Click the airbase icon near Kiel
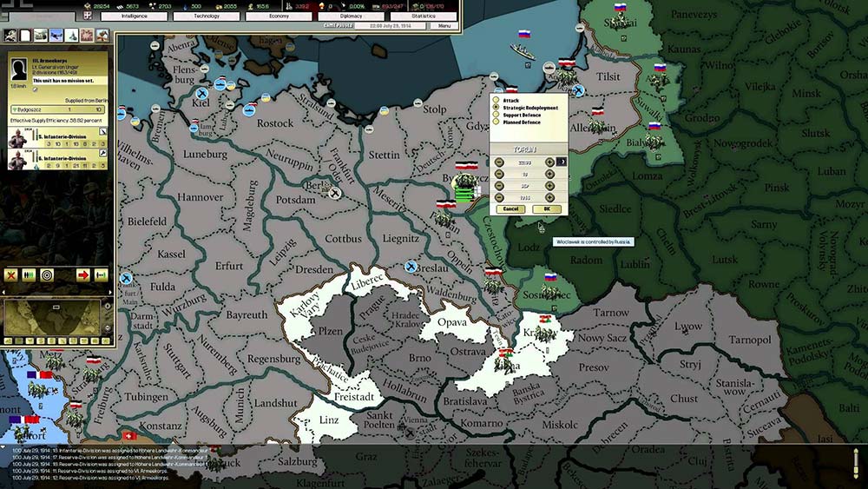The image size is (868, 489). pyautogui.click(x=202, y=94)
